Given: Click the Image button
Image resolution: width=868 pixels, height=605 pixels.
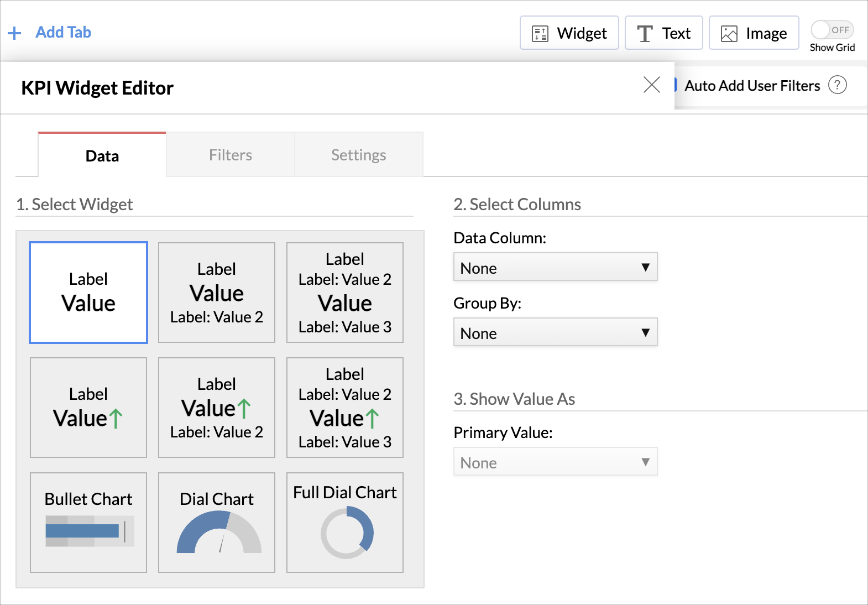Looking at the screenshot, I should [x=754, y=33].
